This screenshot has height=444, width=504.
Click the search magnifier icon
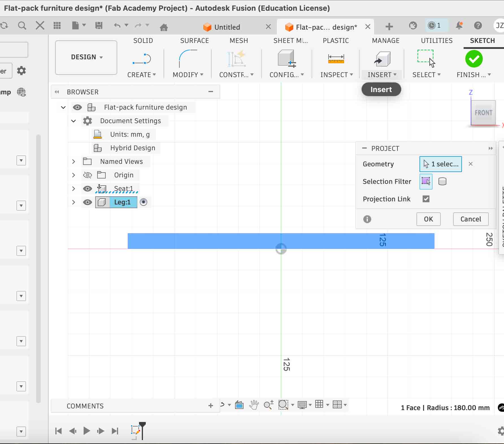coord(22,26)
